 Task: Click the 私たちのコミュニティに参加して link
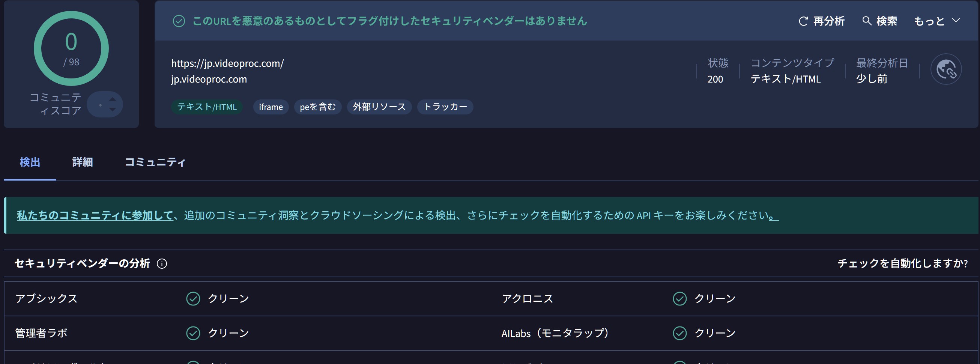(x=95, y=216)
